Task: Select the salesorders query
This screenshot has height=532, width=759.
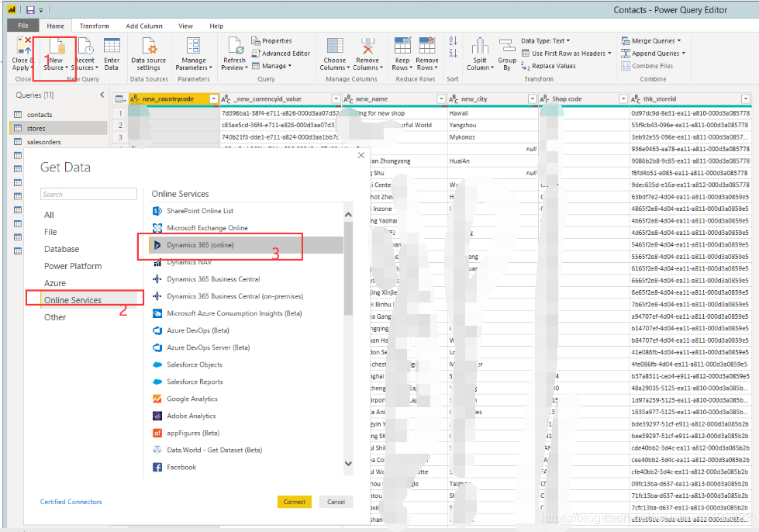Action: click(58, 142)
